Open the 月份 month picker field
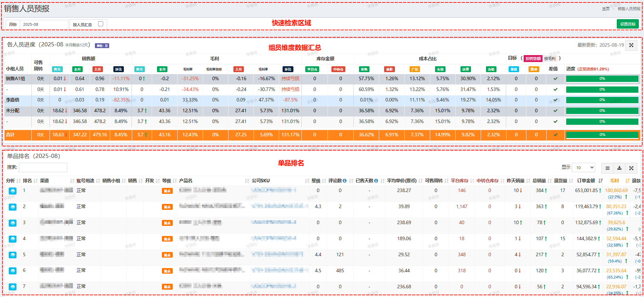The height and width of the screenshot is (297, 644). tap(44, 24)
